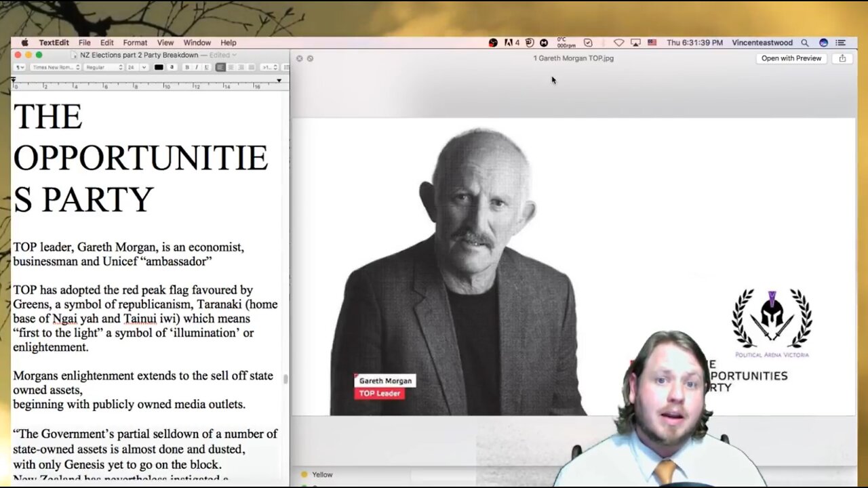Expand the Edited document title chevron

pyautogui.click(x=235, y=55)
